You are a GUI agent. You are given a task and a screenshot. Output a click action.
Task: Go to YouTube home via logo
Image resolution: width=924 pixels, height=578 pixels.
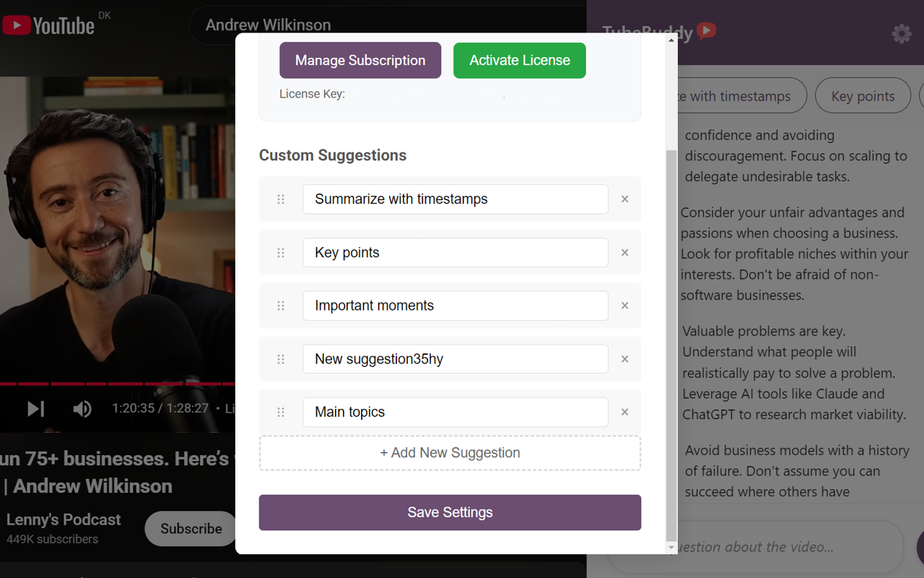(x=49, y=27)
